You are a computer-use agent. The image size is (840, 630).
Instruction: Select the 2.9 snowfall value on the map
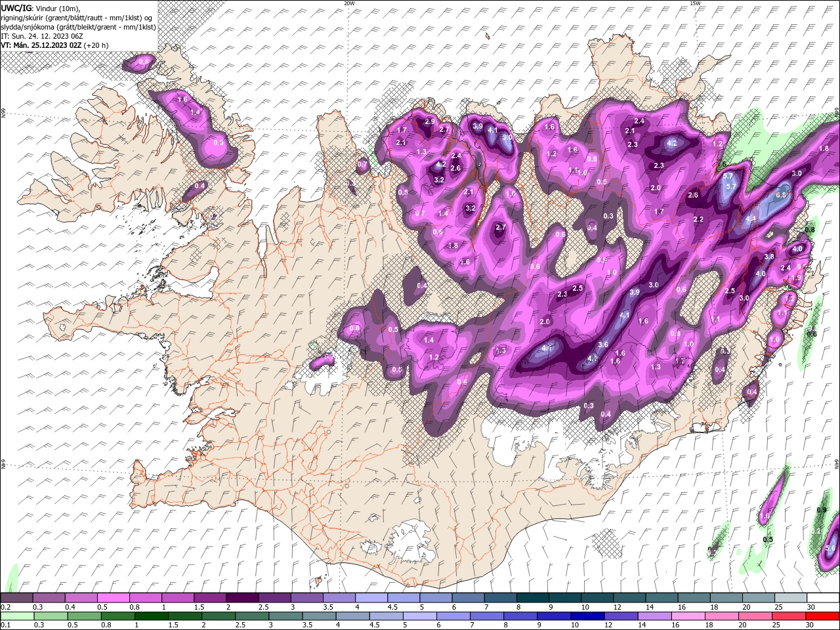pos(430,122)
